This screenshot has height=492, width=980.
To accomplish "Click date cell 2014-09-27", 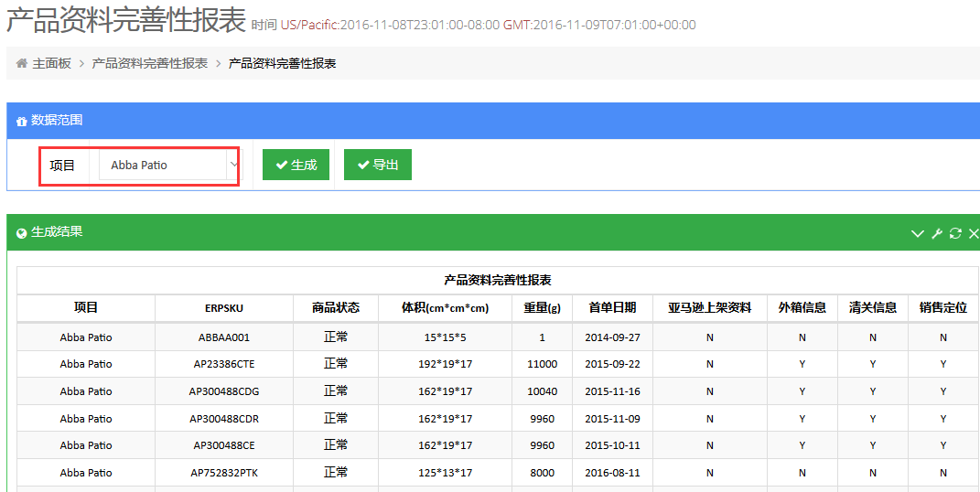I will click(612, 337).
